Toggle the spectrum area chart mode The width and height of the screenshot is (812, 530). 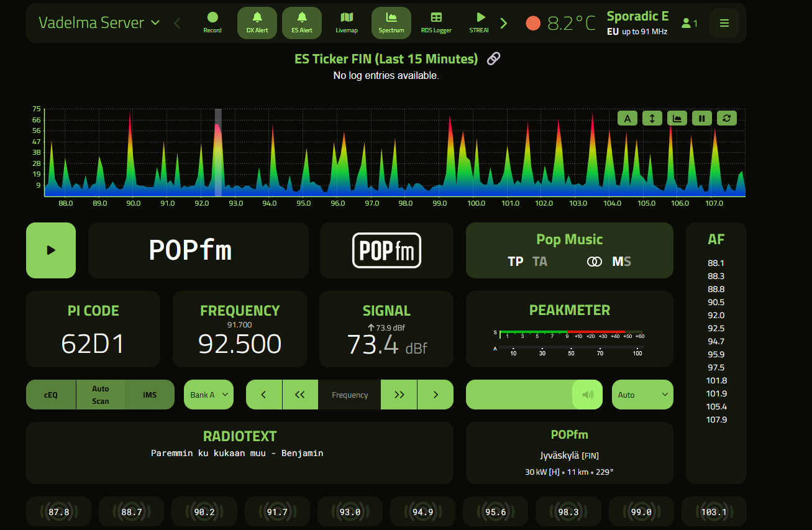coord(677,118)
